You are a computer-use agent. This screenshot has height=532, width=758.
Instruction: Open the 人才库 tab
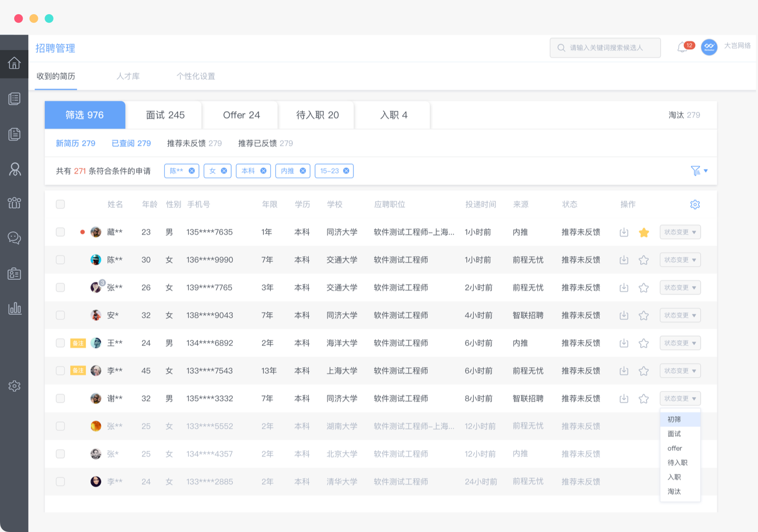[128, 76]
